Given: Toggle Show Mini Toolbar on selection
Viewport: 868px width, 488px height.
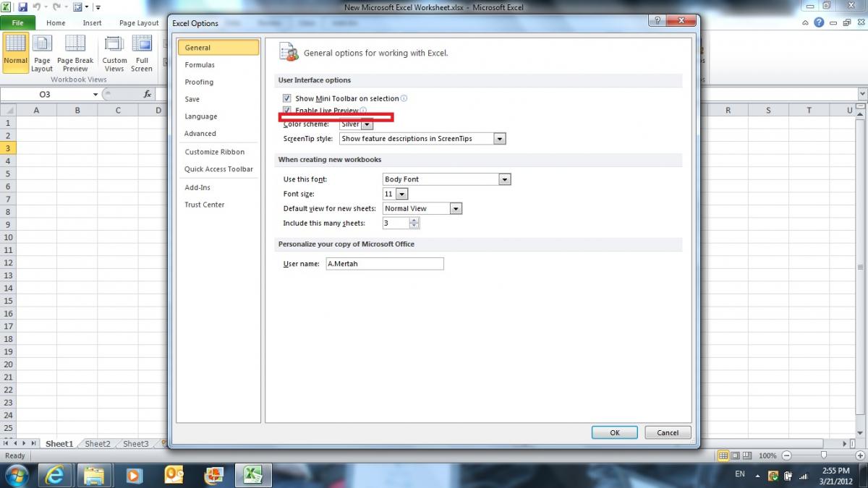Looking at the screenshot, I should pos(287,98).
